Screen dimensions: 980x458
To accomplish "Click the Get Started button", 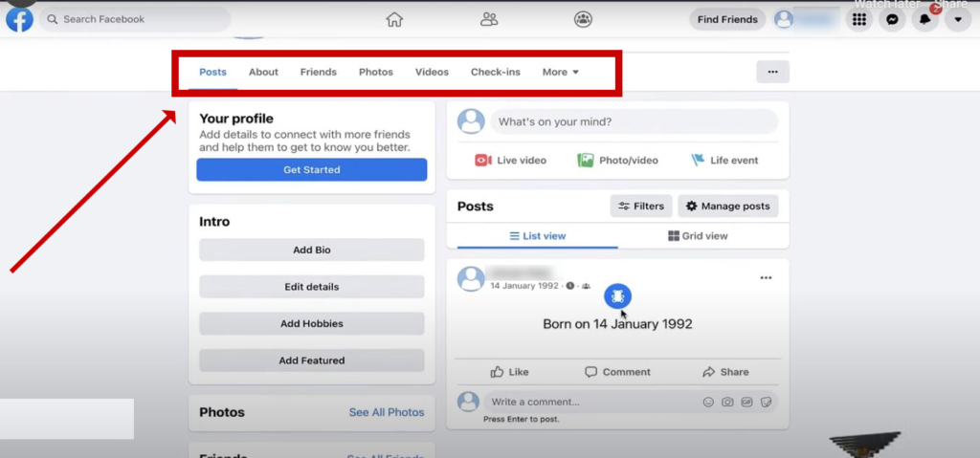I will point(312,170).
